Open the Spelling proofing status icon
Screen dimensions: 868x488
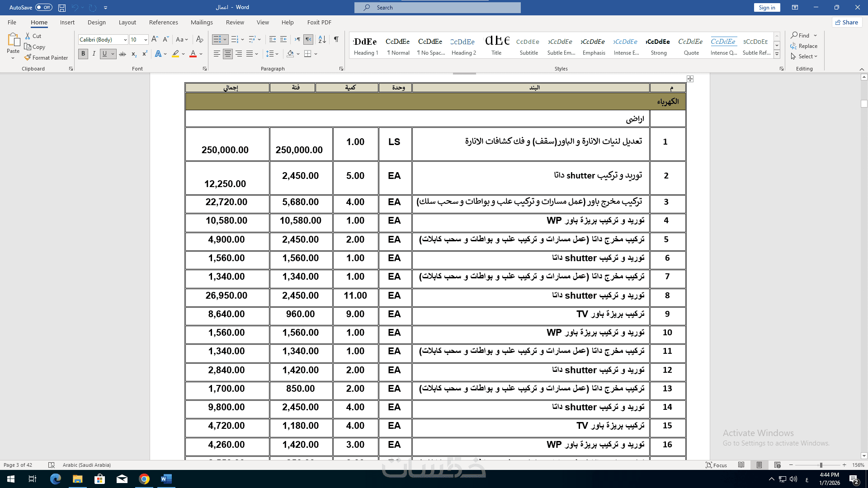coord(52,465)
